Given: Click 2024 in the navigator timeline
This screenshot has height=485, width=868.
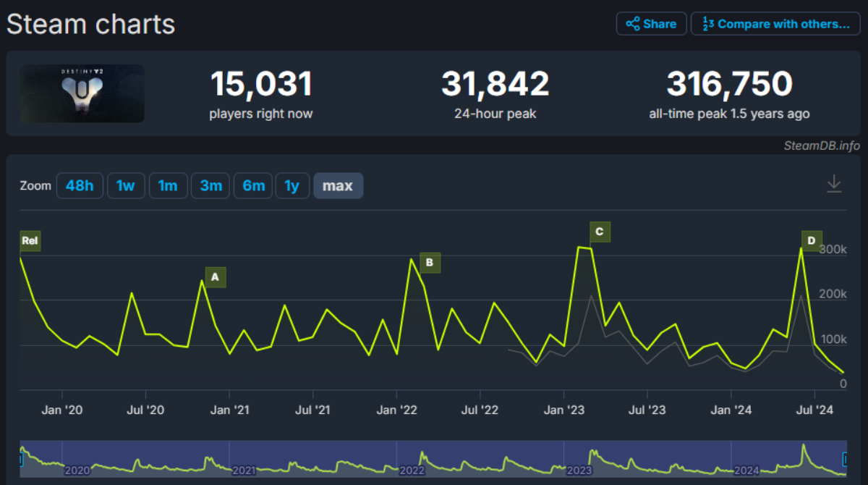Looking at the screenshot, I should click(x=746, y=471).
